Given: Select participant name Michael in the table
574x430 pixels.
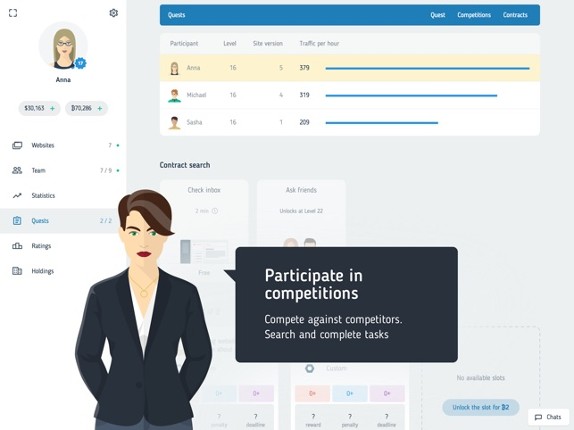Looking at the screenshot, I should tap(196, 95).
